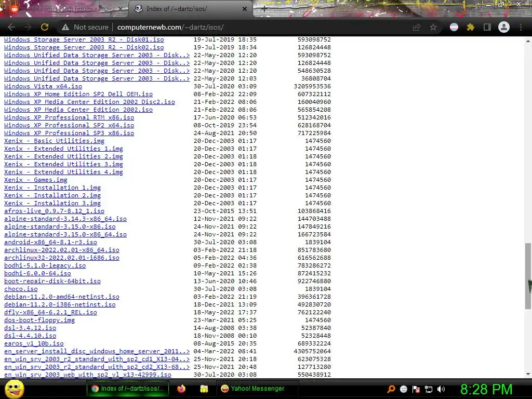
Task: Open Windows XP Media Center Edition 2002 Disc2.iso
Action: pos(89,102)
